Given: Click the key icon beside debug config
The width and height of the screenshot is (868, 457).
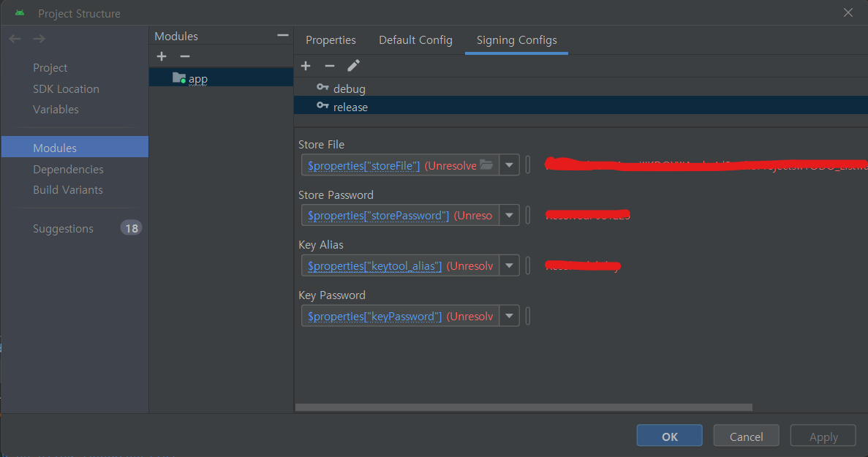Looking at the screenshot, I should (322, 88).
